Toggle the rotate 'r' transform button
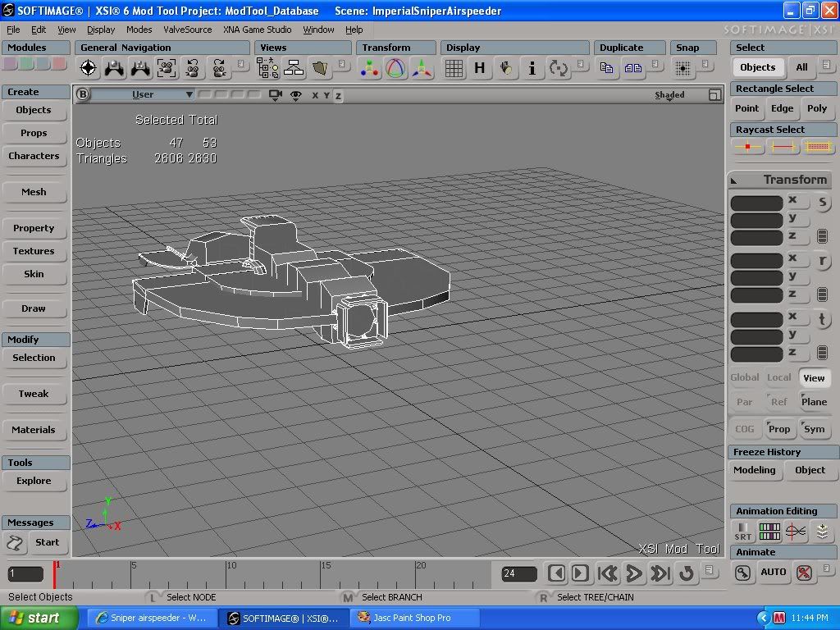The width and height of the screenshot is (840, 630). (x=822, y=261)
